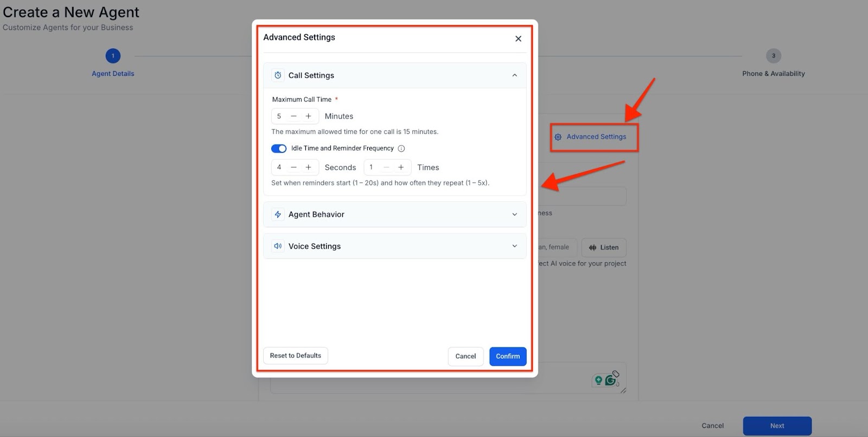Click Reset to Defaults button

[296, 356]
